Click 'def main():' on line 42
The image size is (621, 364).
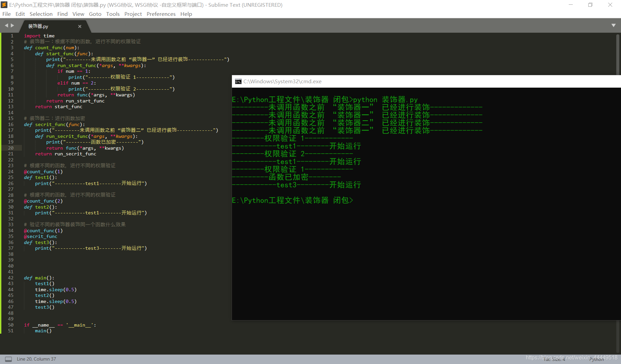pyautogui.click(x=39, y=278)
